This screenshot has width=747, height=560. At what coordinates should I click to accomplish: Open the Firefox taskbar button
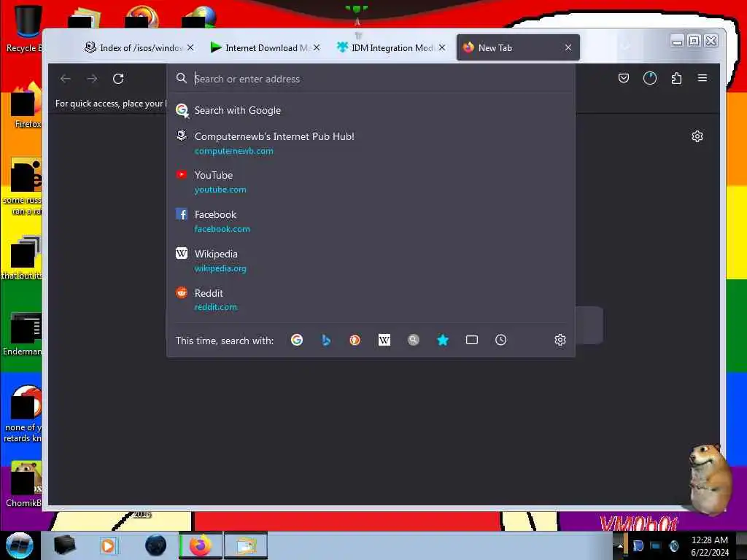[200, 545]
